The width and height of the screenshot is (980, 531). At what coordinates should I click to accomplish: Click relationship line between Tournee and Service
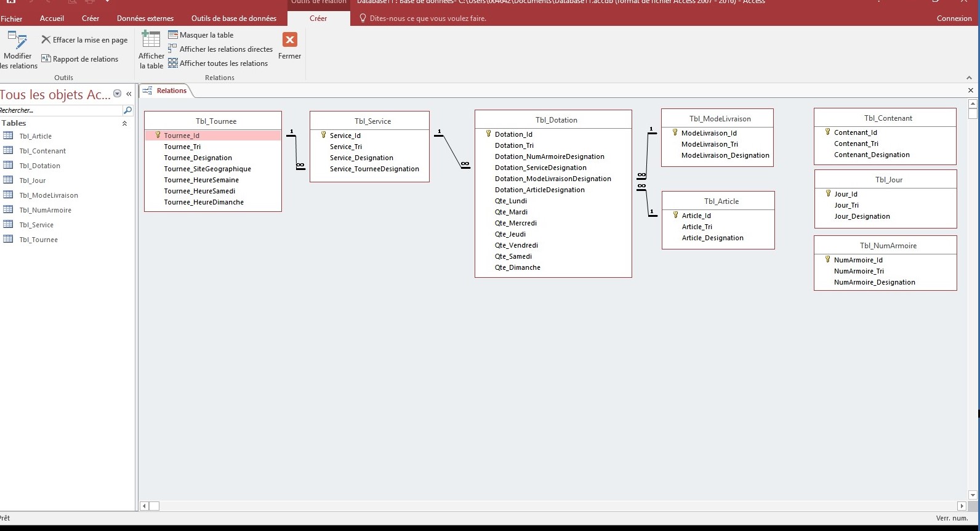pos(296,151)
